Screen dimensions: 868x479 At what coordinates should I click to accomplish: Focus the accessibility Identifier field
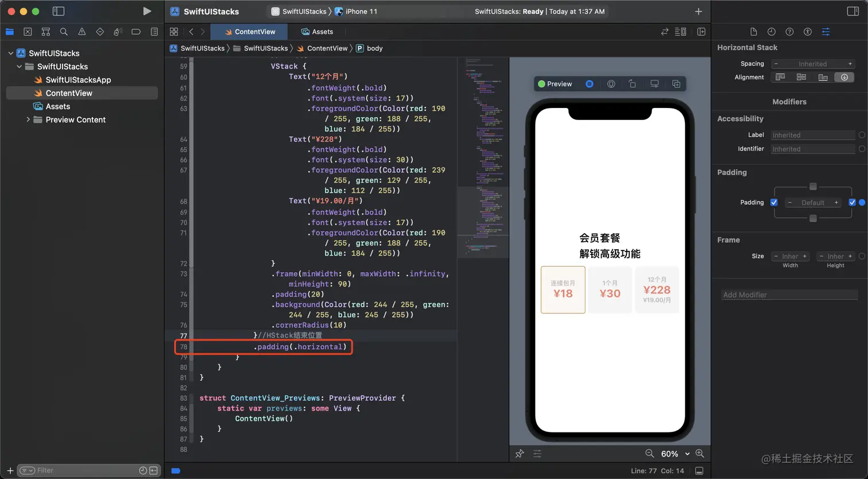812,149
